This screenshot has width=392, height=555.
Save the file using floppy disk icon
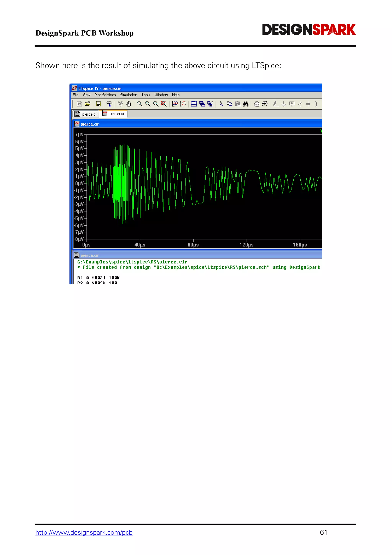pyautogui.click(x=99, y=104)
